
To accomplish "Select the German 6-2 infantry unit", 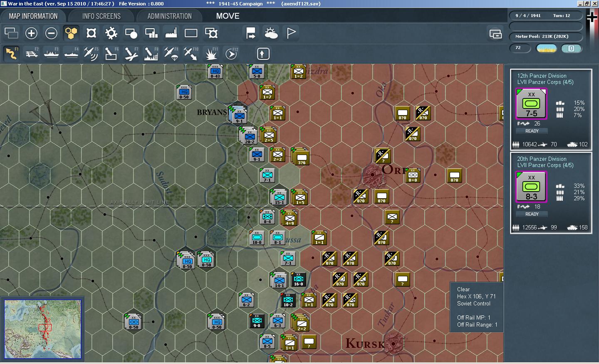I will (x=246, y=300).
